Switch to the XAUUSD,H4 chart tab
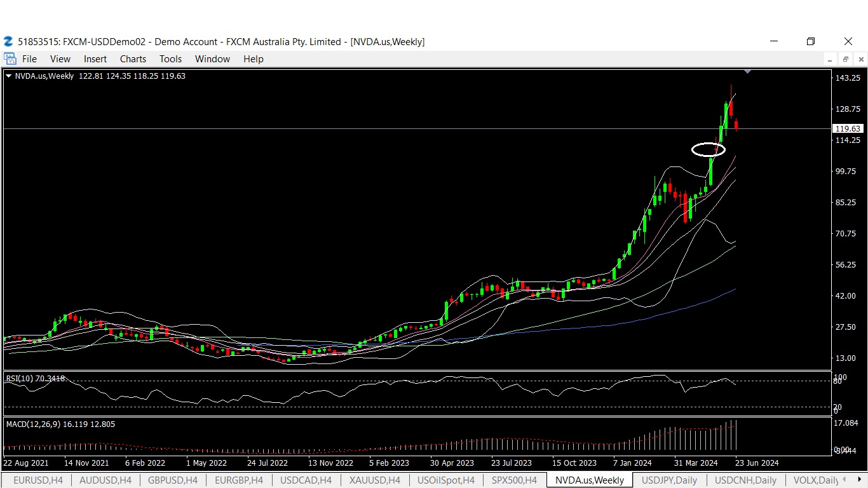The height and width of the screenshot is (488, 868). [374, 480]
